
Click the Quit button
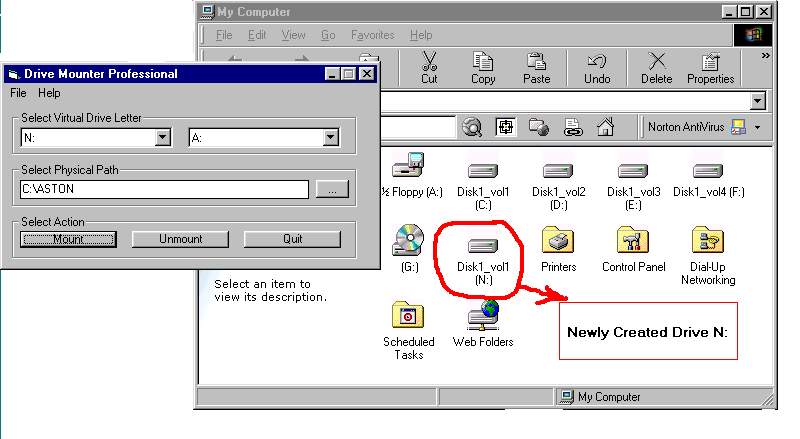[x=292, y=239]
